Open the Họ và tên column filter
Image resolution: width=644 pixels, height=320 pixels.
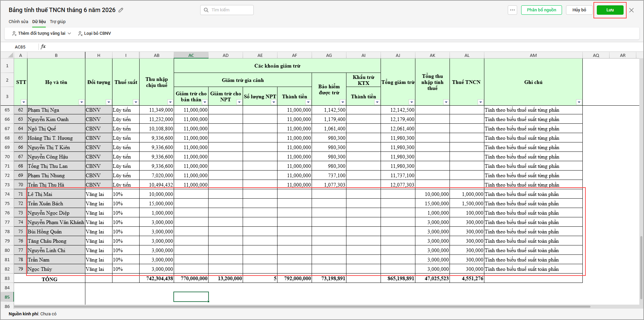pos(81,102)
